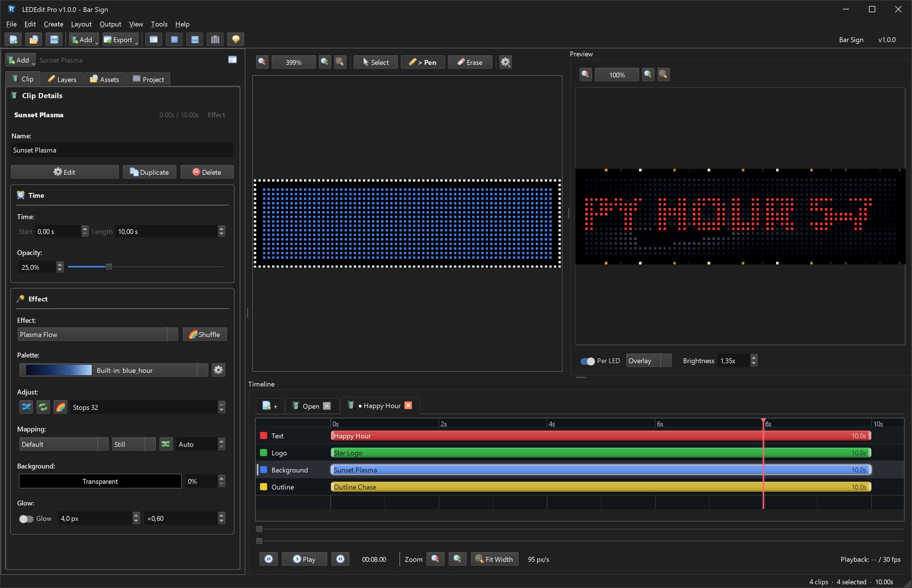912x588 pixels.
Task: Open the Create menu
Action: click(x=53, y=24)
